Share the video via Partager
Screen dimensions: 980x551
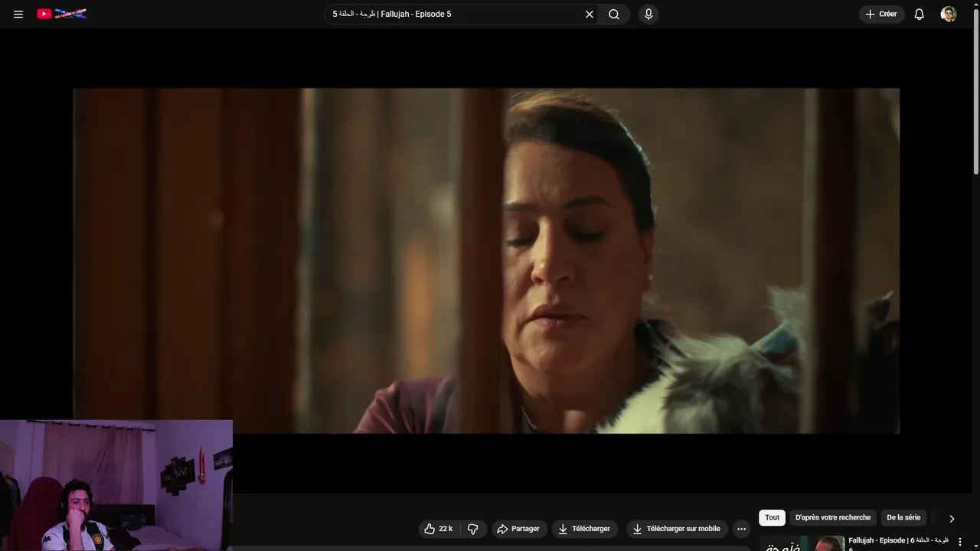pos(518,529)
